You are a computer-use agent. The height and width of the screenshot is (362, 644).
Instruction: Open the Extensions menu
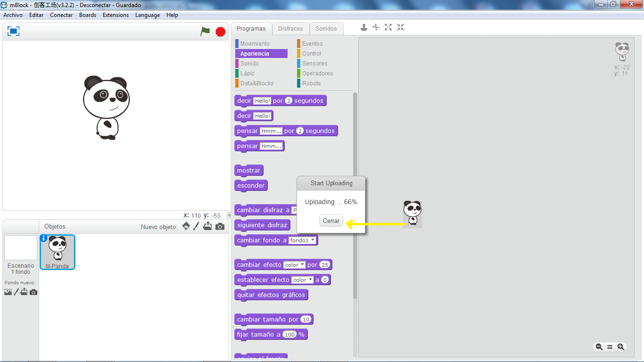[116, 15]
